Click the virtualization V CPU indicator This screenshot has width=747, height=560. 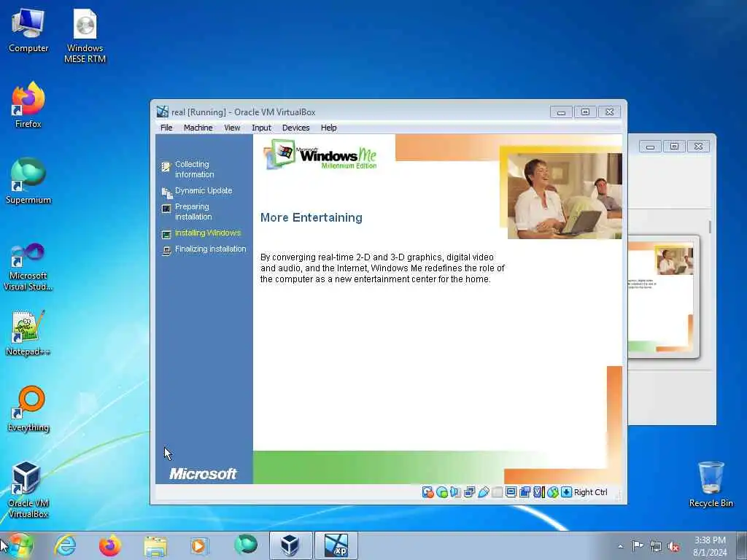pos(538,492)
